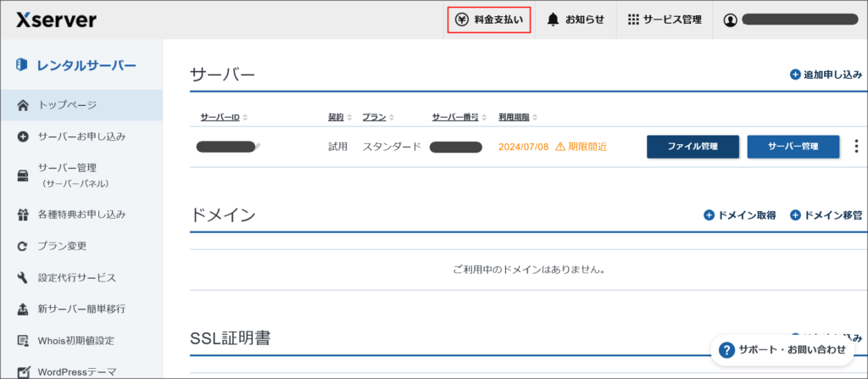
Task: Click the grid icon beside サービス管理
Action: [x=633, y=20]
